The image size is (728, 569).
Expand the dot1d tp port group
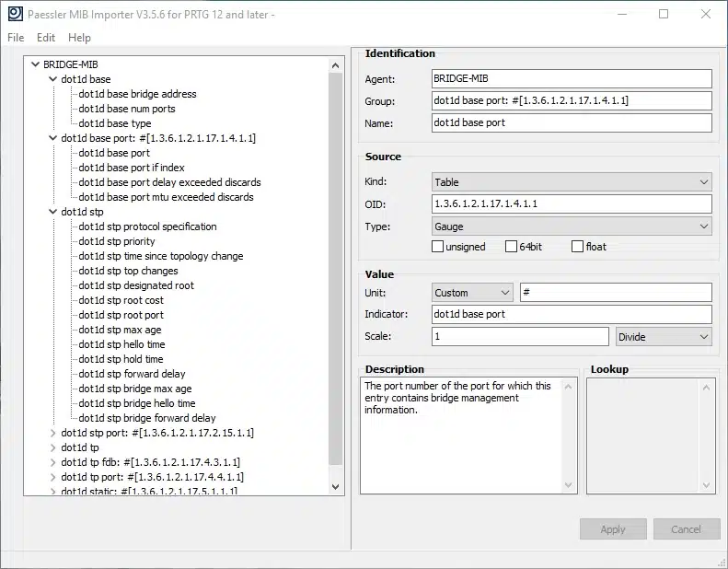(x=53, y=477)
